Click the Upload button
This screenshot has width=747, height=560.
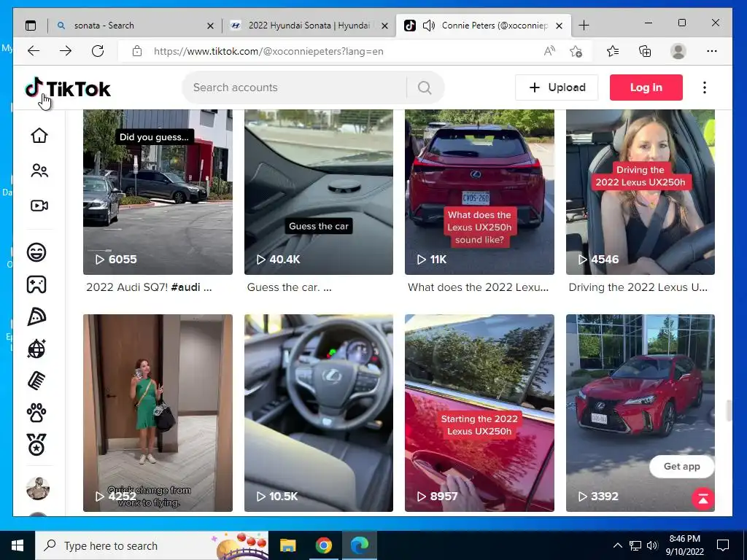[x=557, y=87]
